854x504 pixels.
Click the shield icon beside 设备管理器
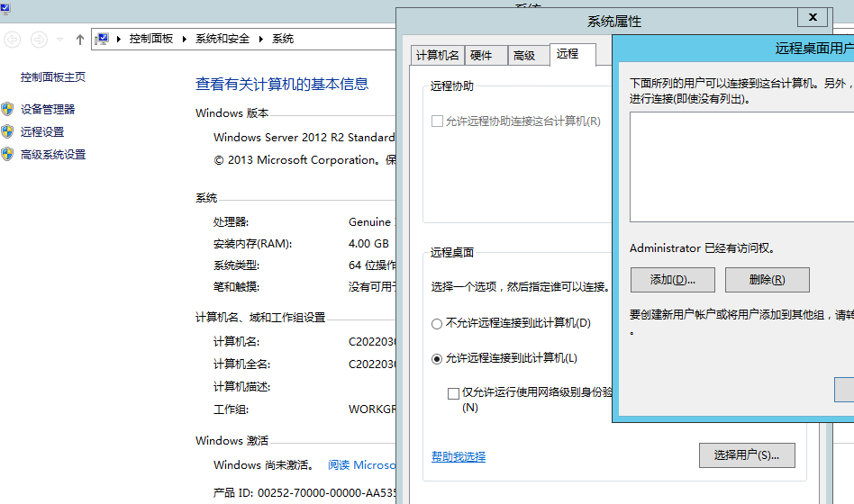[8, 109]
